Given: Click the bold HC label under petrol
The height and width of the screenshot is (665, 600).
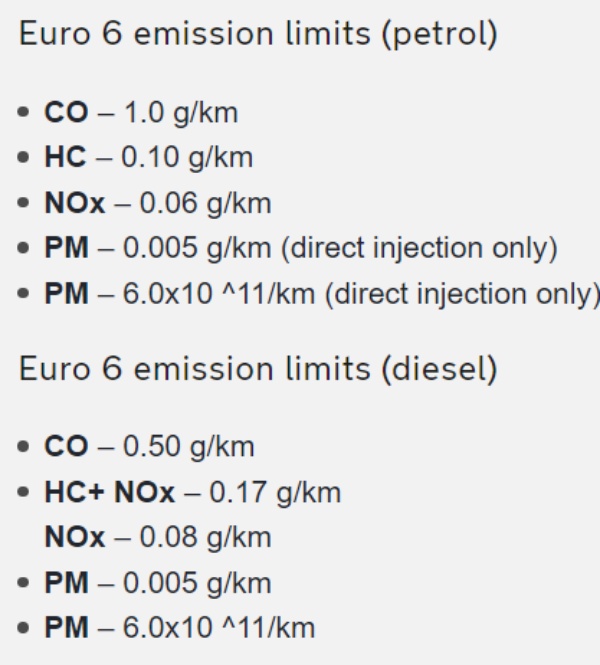Looking at the screenshot, I should click(x=65, y=157).
